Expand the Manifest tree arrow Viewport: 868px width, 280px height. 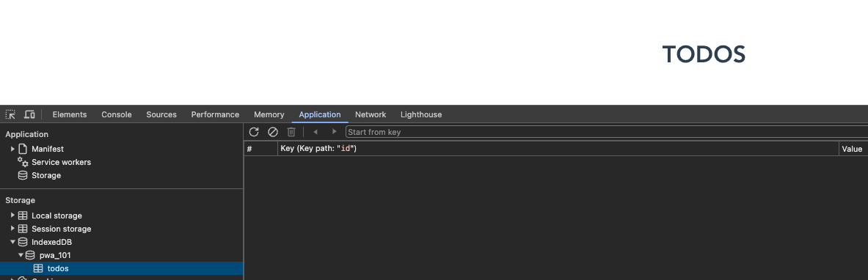pos(12,149)
